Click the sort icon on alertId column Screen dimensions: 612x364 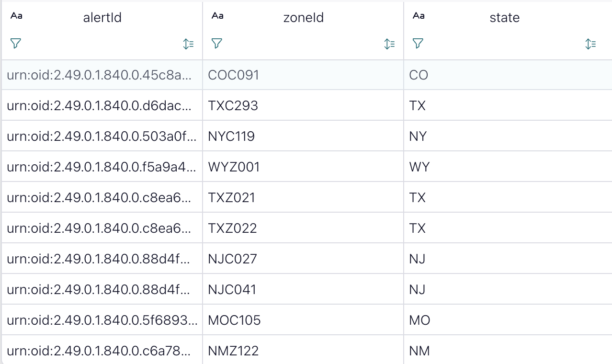coord(189,43)
